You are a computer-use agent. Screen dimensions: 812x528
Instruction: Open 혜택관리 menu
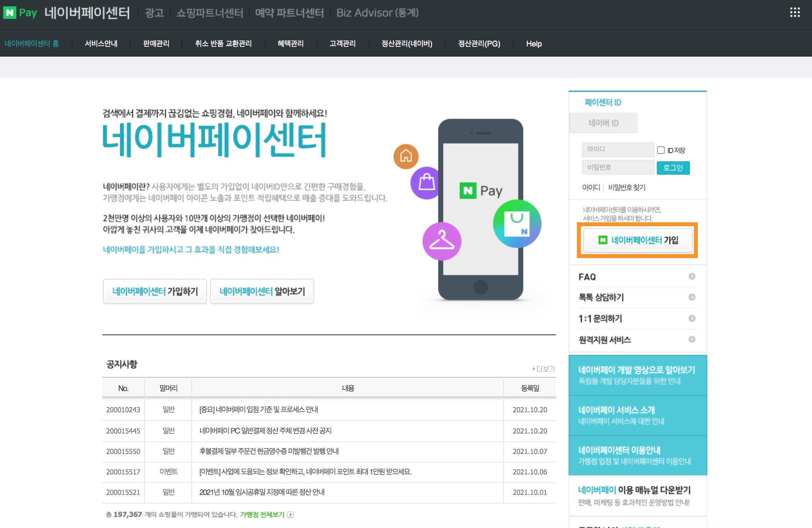coord(290,44)
